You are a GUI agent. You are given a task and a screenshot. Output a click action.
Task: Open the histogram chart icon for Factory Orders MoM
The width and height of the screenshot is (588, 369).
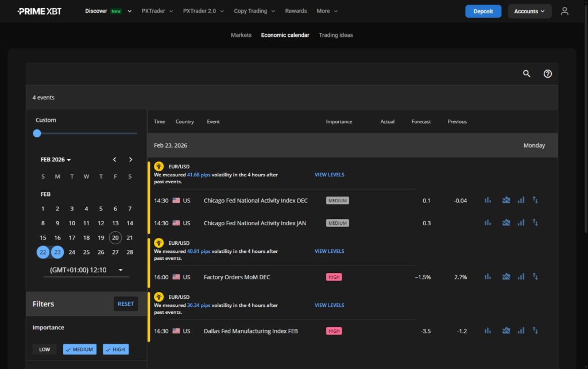pyautogui.click(x=488, y=276)
